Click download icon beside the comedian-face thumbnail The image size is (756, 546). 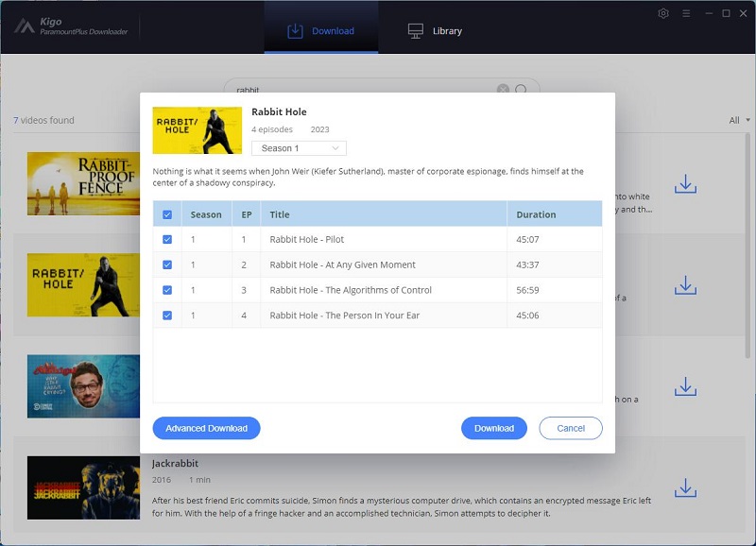(685, 386)
